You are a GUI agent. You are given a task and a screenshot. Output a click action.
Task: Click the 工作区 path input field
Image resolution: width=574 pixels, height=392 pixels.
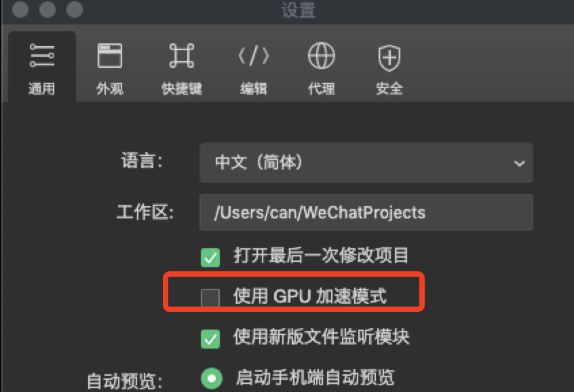366,212
